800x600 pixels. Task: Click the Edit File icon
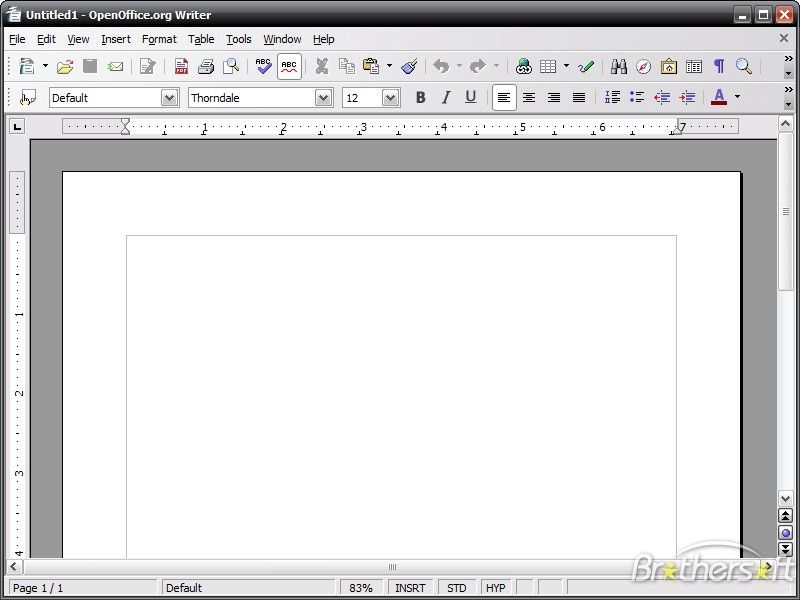pyautogui.click(x=147, y=66)
